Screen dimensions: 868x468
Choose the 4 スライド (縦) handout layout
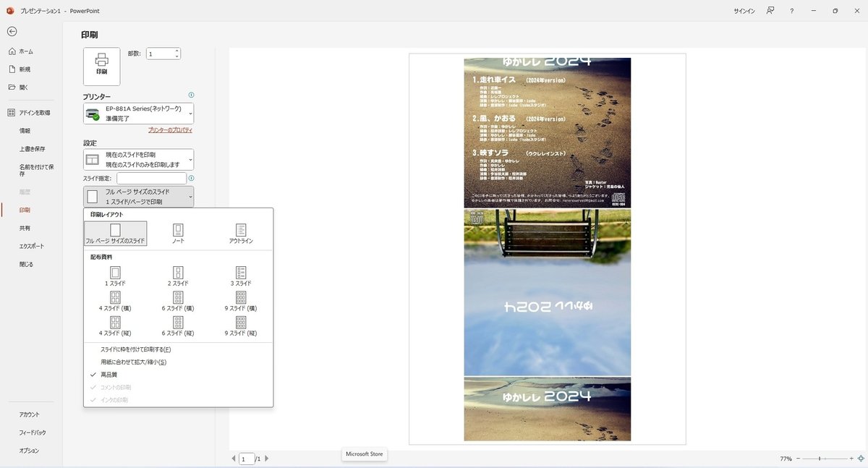(116, 326)
